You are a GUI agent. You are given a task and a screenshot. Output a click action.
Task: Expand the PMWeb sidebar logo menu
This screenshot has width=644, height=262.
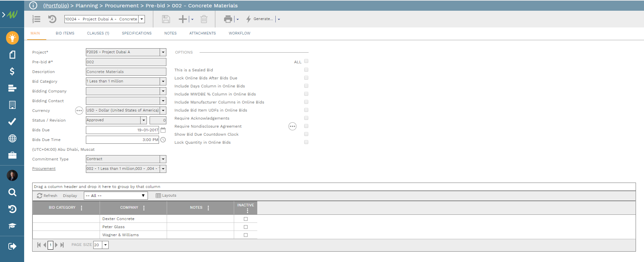10,14
